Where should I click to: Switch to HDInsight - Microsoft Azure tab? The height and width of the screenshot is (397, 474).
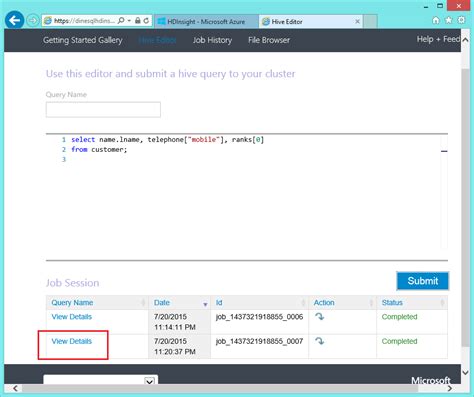click(x=206, y=22)
